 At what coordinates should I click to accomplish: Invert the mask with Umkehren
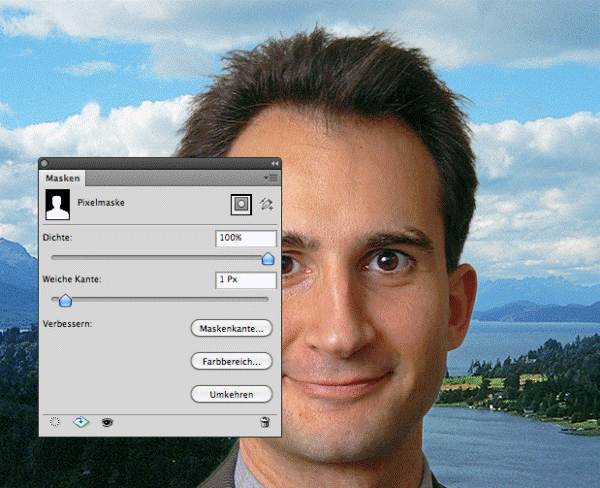[231, 394]
